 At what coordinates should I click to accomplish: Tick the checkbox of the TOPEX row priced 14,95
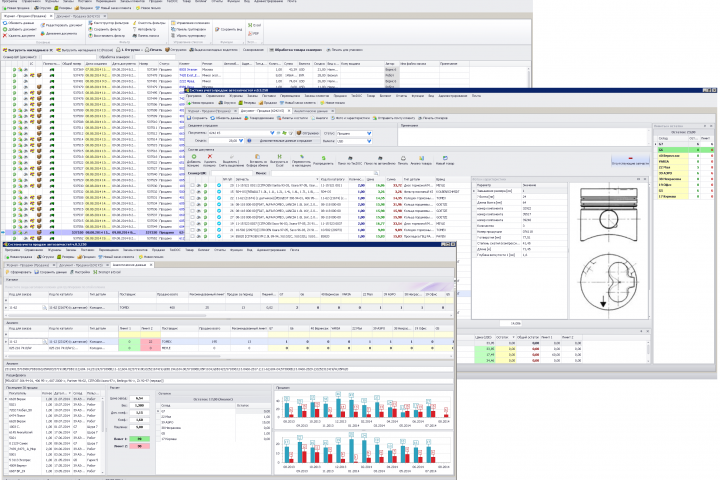coord(192,198)
